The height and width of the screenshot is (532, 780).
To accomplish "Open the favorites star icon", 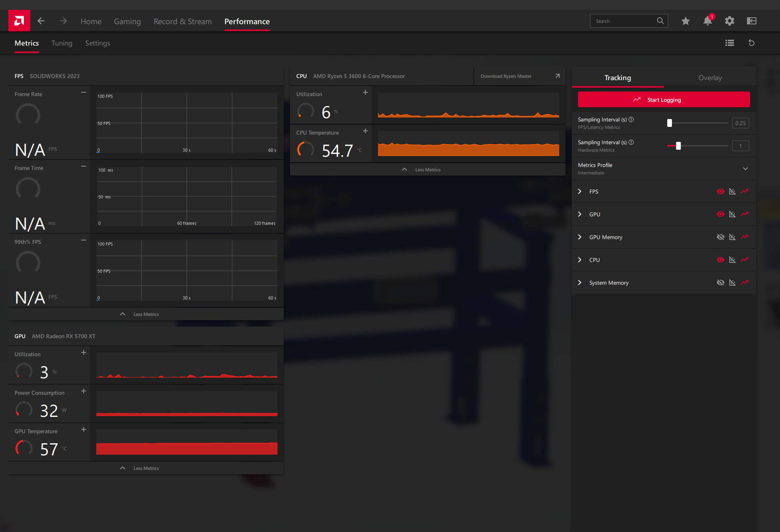I will click(x=685, y=21).
